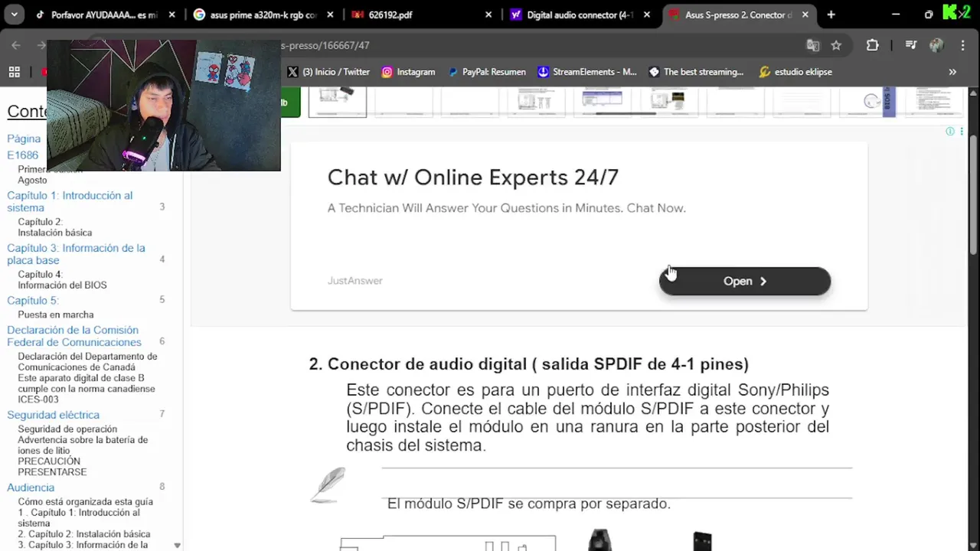Go to Capítulo 1: Introducción al sistema
Viewport: 980px width, 551px height.
(70, 201)
